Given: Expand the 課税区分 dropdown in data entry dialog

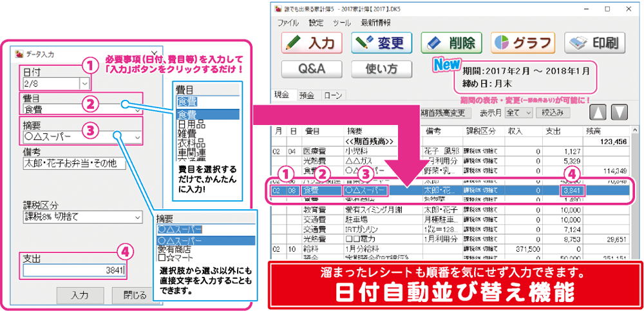Looking at the screenshot, I should (137, 219).
